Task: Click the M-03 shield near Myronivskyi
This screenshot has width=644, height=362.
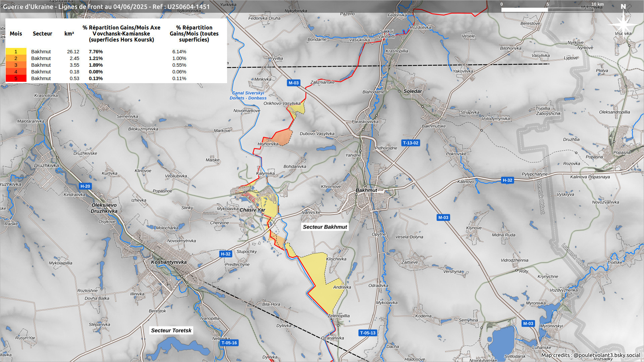Action: (528, 323)
